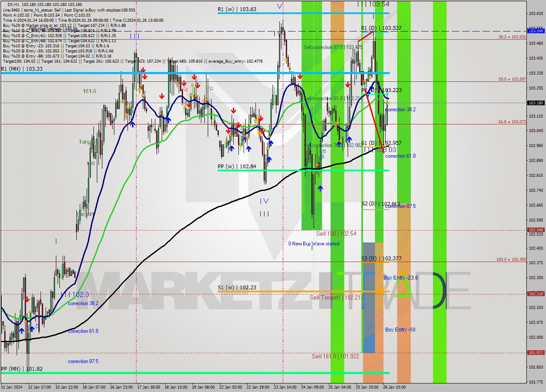546x392 pixels.
Task: Select the 38.2 = 103.501 Fibonacci label
Action: point(512,37)
